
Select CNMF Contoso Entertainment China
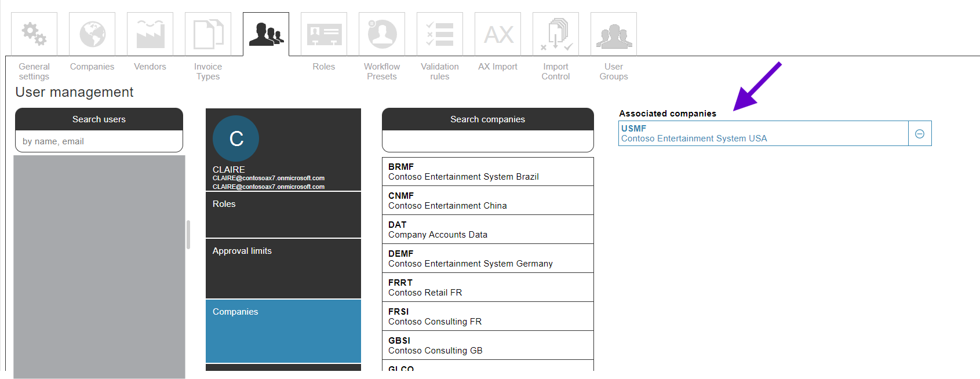pyautogui.click(x=488, y=201)
